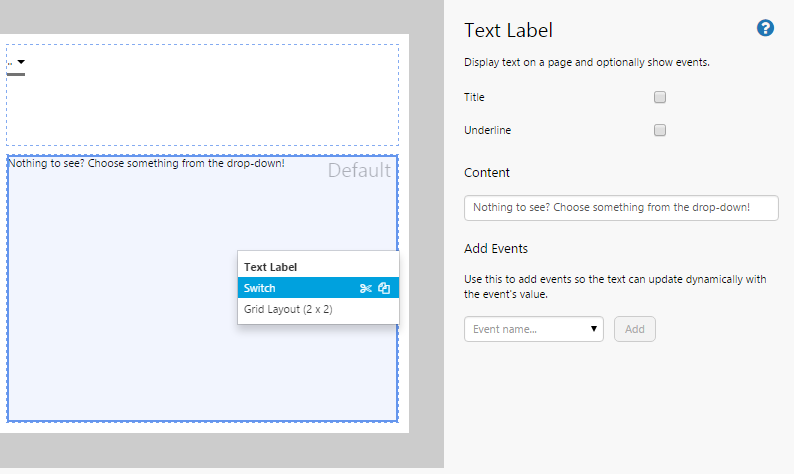Click the Content section heading
The image size is (794, 474).
pos(487,172)
